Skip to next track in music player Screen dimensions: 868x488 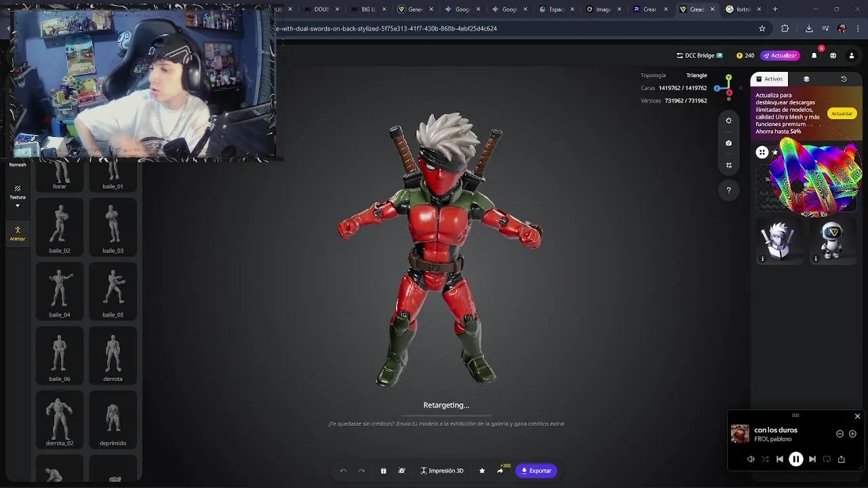pyautogui.click(x=812, y=459)
